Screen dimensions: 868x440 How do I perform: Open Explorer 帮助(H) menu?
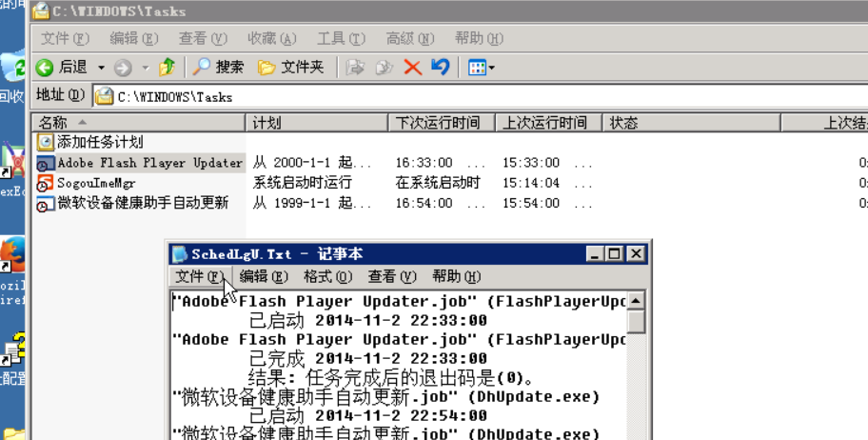click(479, 38)
